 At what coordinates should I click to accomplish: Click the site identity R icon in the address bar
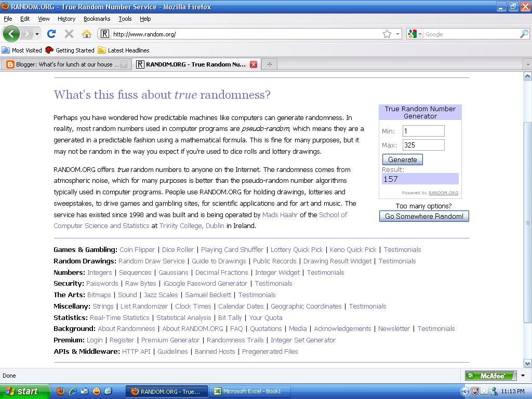[105, 34]
